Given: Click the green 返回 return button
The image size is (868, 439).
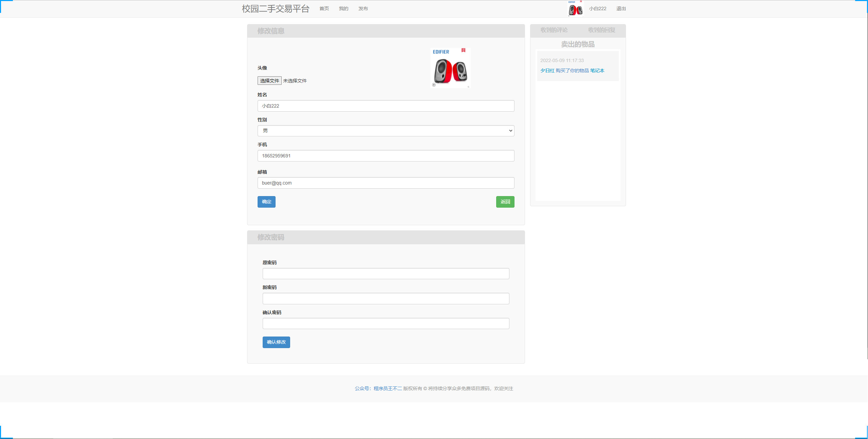Looking at the screenshot, I should (505, 202).
